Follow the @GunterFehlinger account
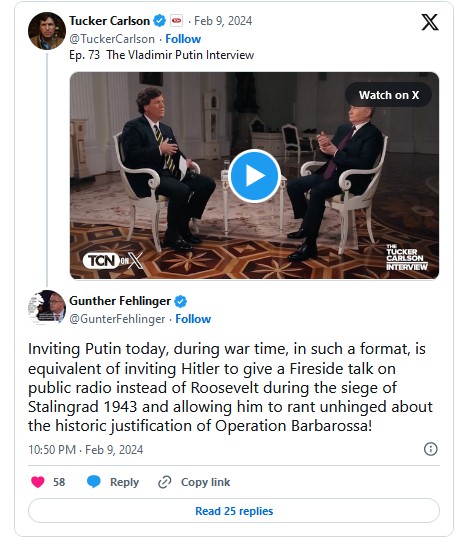The width and height of the screenshot is (472, 544). [193, 319]
